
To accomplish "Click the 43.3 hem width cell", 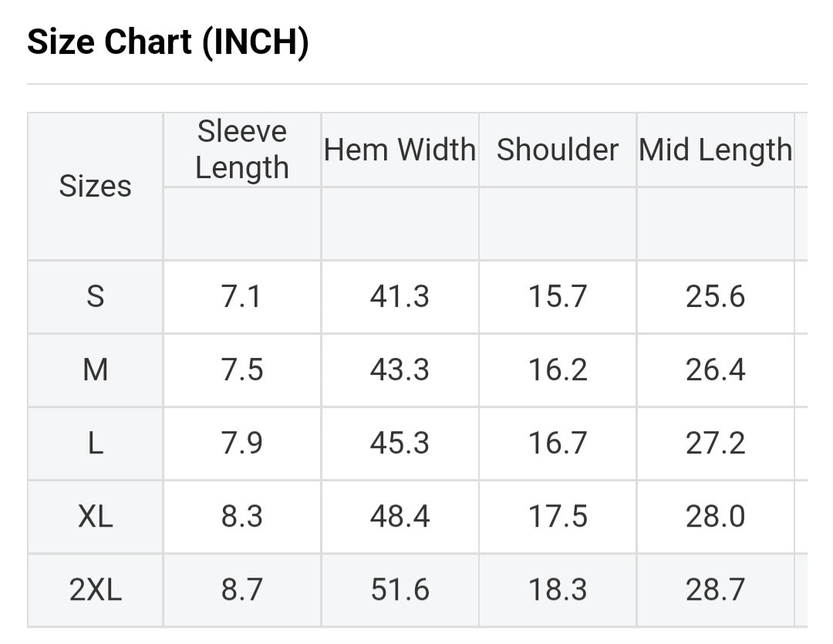I will pos(400,369).
